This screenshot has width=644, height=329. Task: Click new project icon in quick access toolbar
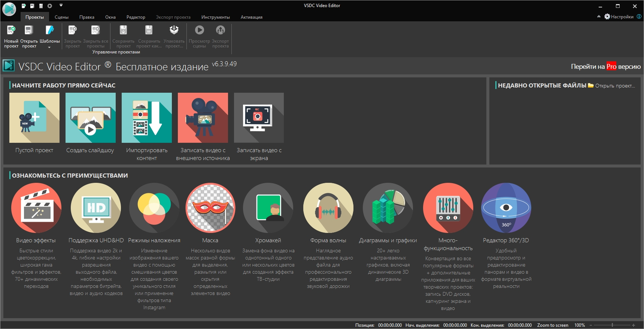[24, 6]
